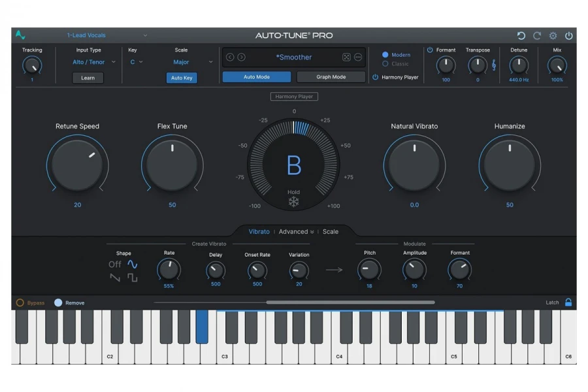Image resolution: width=588 pixels, height=392 pixels.
Task: Click the treble clef Transpose icon
Action: (x=494, y=65)
